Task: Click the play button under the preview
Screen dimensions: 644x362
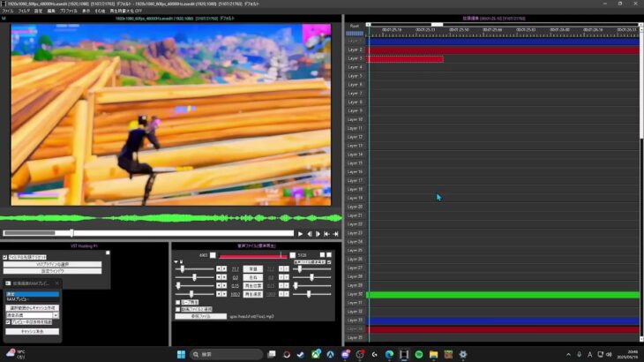Action: [300, 234]
